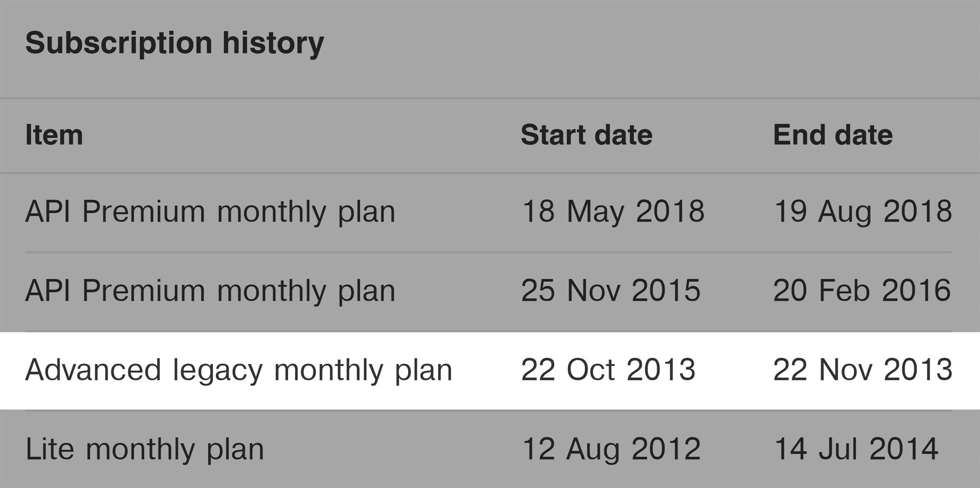This screenshot has height=488, width=980.
Task: Click the 22 Oct 2013 start date
Action: 608,370
